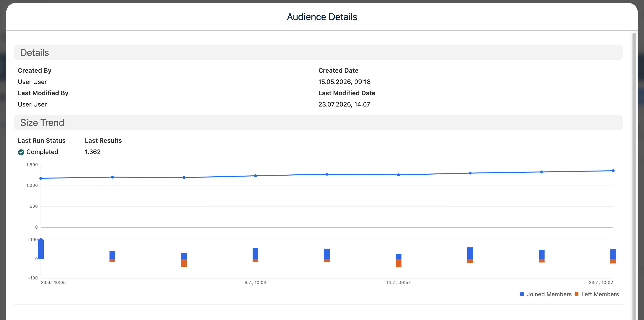Screen dimensions: 644x320
Task: Click the Left Members orange legend swatch
Action: (x=577, y=294)
